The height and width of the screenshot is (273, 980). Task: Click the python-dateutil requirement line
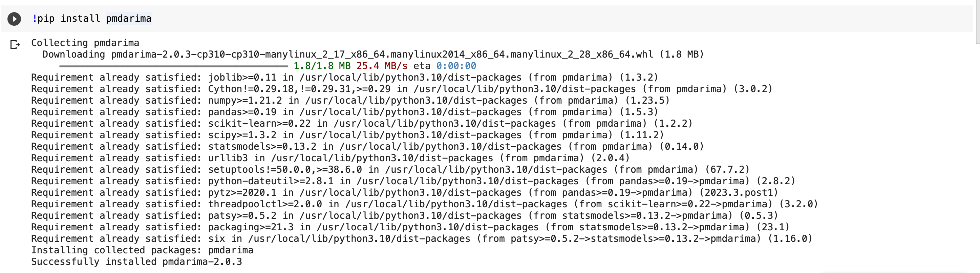413,181
